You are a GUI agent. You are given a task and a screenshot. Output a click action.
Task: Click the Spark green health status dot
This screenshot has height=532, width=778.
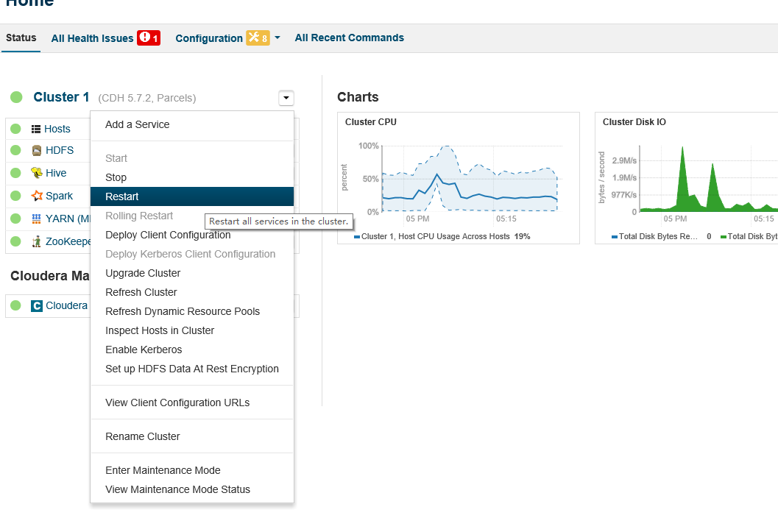pos(16,196)
